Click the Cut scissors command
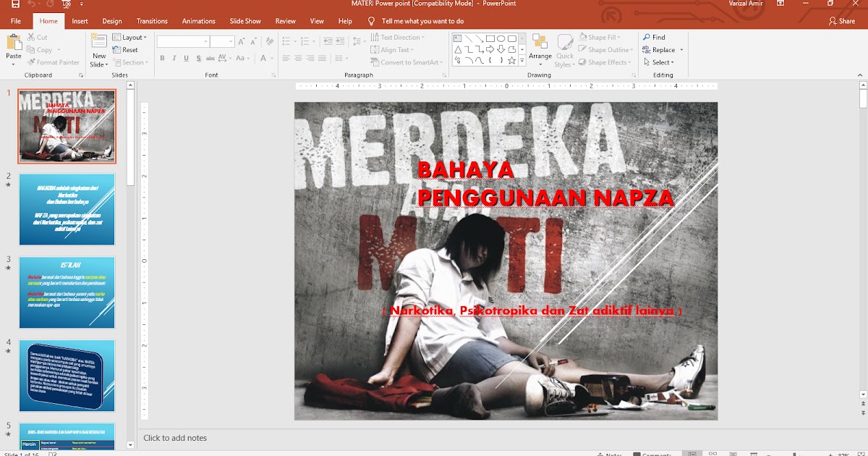868x456 pixels. [37, 37]
